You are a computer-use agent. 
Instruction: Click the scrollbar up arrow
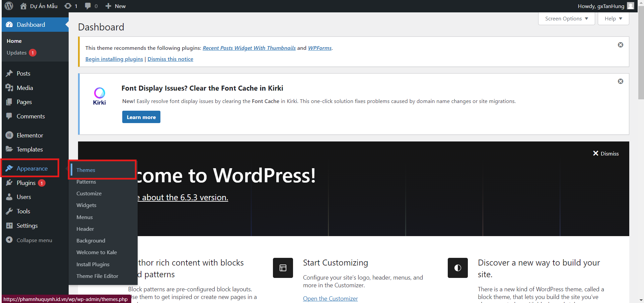641,3
